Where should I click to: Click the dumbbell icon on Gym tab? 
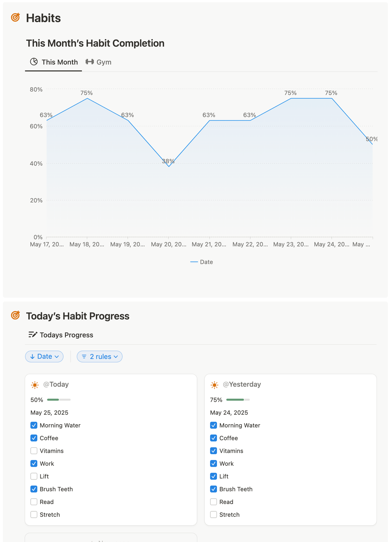(90, 62)
